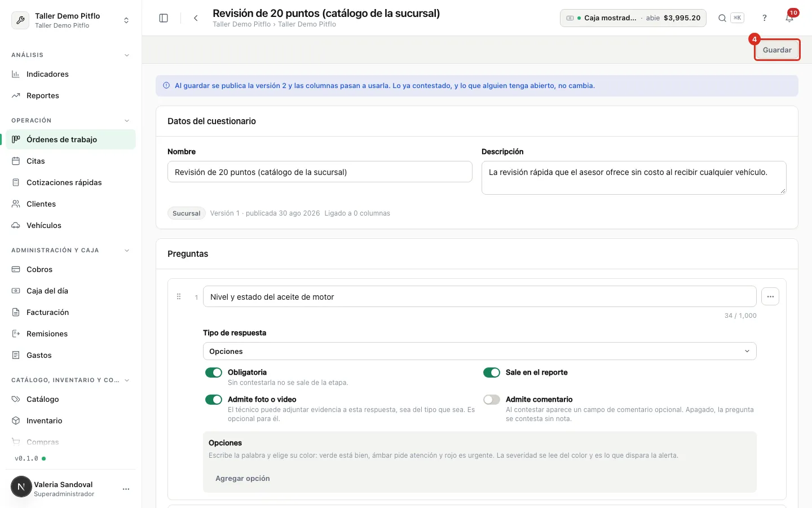
Task: Toggle the sidebar panel icon
Action: pos(164,18)
